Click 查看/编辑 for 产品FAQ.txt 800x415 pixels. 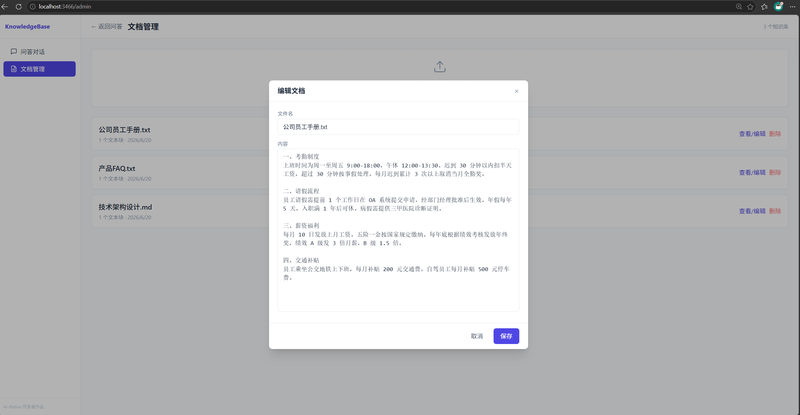coord(752,173)
